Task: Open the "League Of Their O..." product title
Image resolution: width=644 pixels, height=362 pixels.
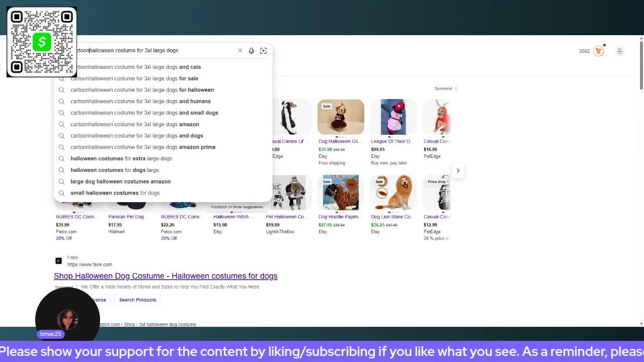Action: [391, 141]
